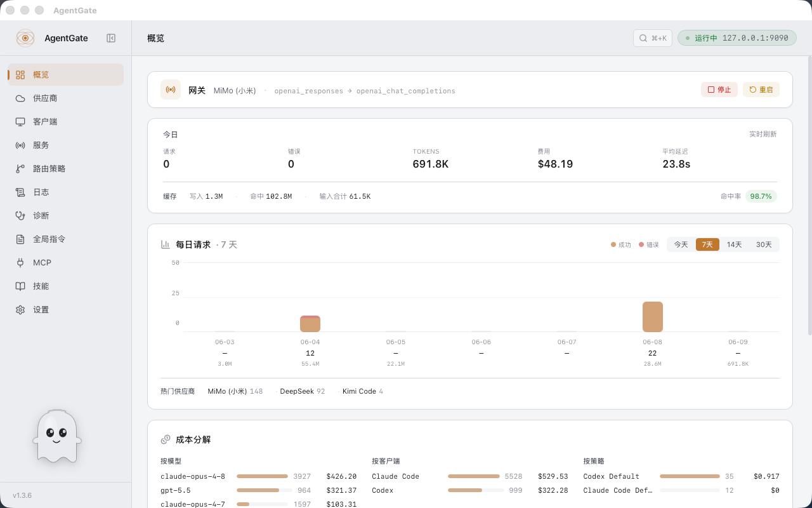
Task: Click the 客户端 monitor icon
Action: coord(20,121)
